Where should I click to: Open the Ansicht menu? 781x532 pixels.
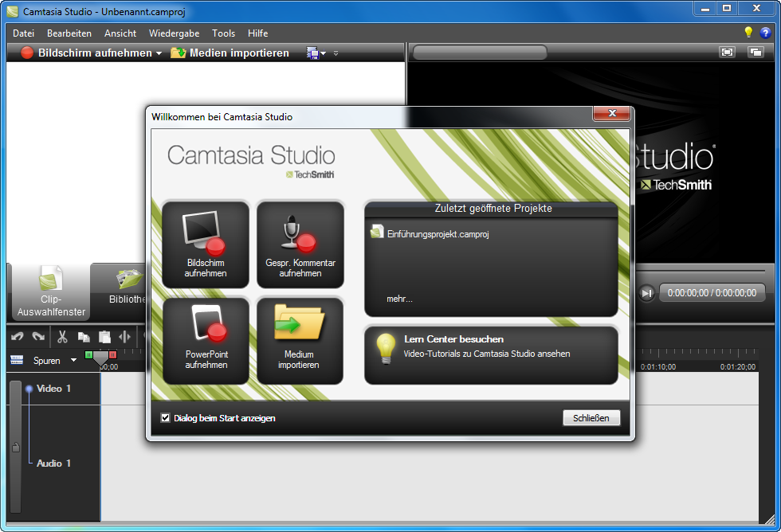click(120, 33)
